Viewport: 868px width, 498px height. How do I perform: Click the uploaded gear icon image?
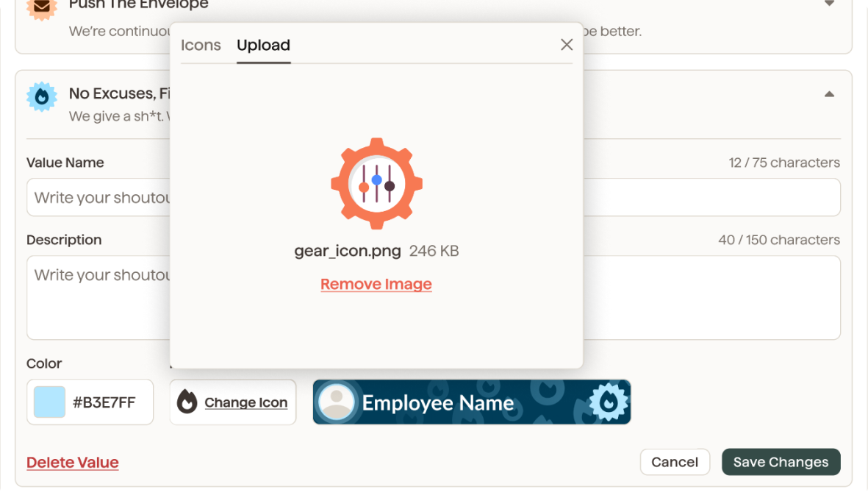coord(376,183)
